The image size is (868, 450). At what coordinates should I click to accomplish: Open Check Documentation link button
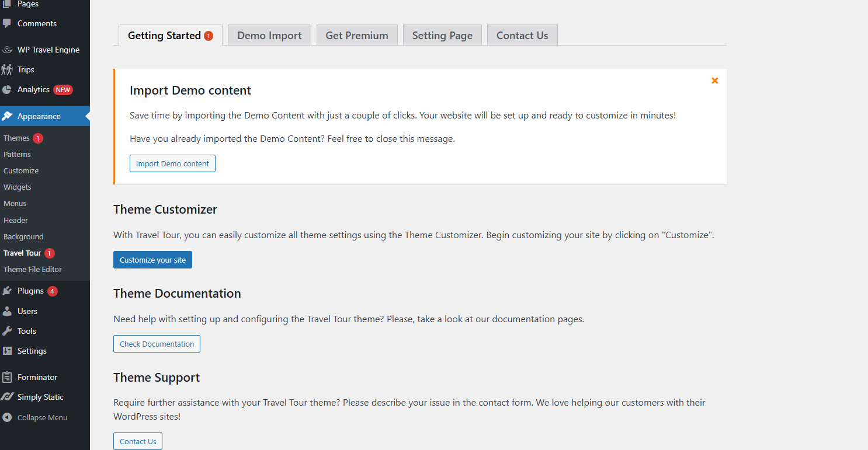tap(157, 344)
